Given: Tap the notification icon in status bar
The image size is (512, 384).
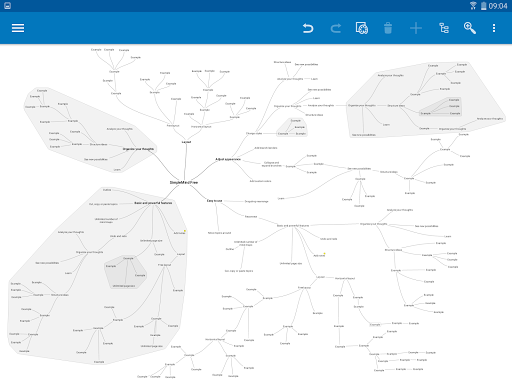Looking at the screenshot, I should (7, 6).
